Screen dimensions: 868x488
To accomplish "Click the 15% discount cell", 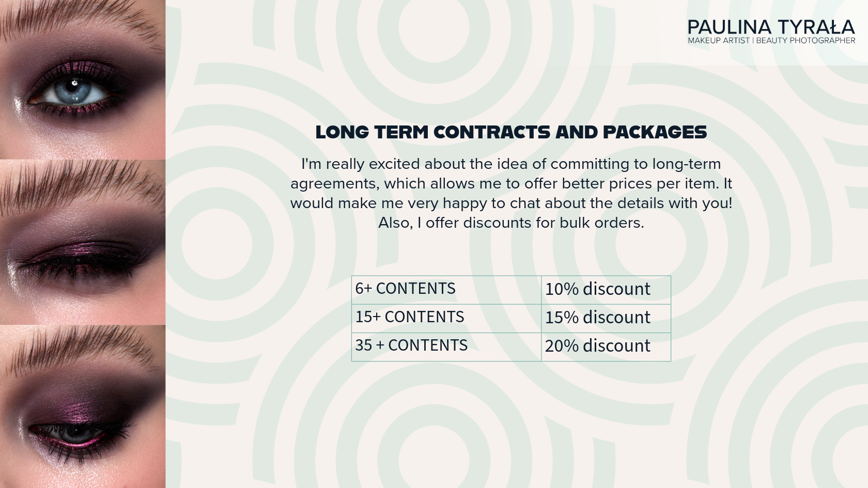I will [x=606, y=318].
